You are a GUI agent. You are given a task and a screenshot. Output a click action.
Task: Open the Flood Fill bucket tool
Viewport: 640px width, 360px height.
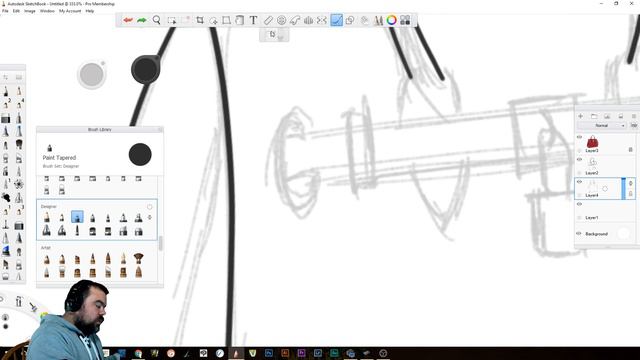tap(240, 20)
